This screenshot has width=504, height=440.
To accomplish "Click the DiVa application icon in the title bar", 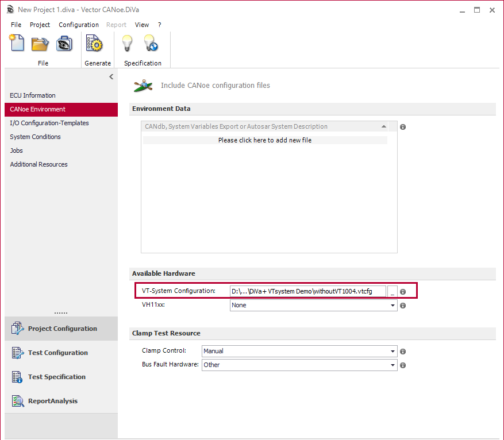I will 10,10.
